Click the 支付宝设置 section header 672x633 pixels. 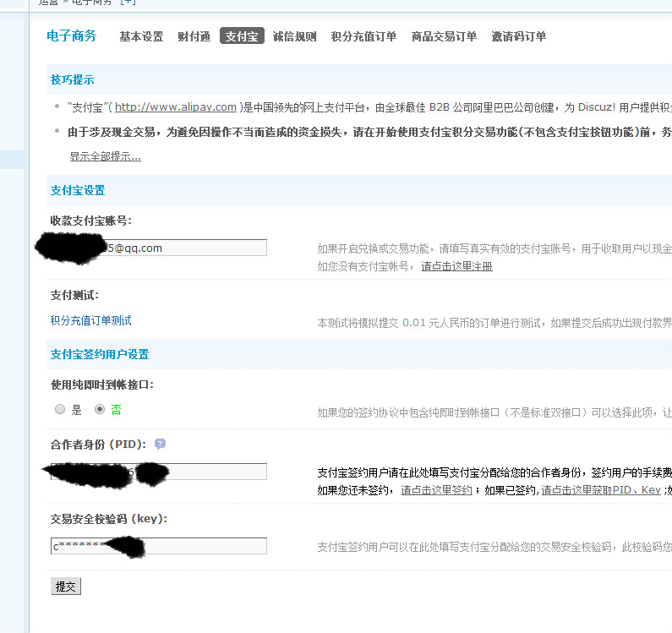coord(78,190)
